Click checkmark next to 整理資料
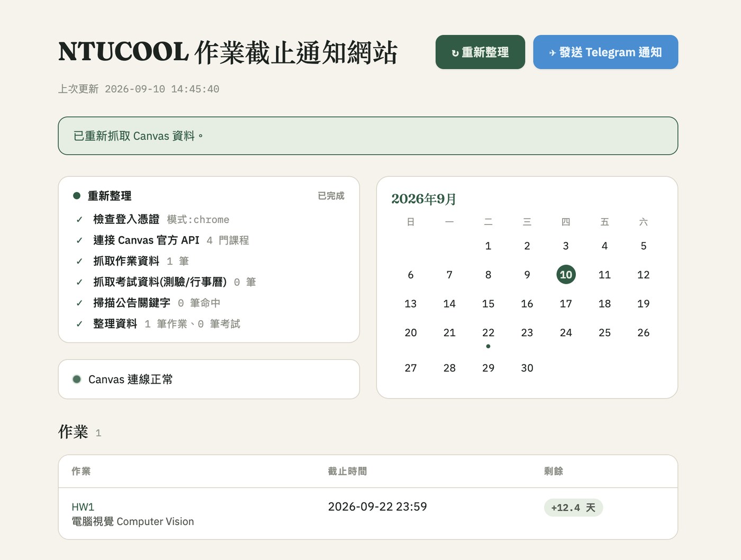The image size is (741, 560). tap(79, 324)
